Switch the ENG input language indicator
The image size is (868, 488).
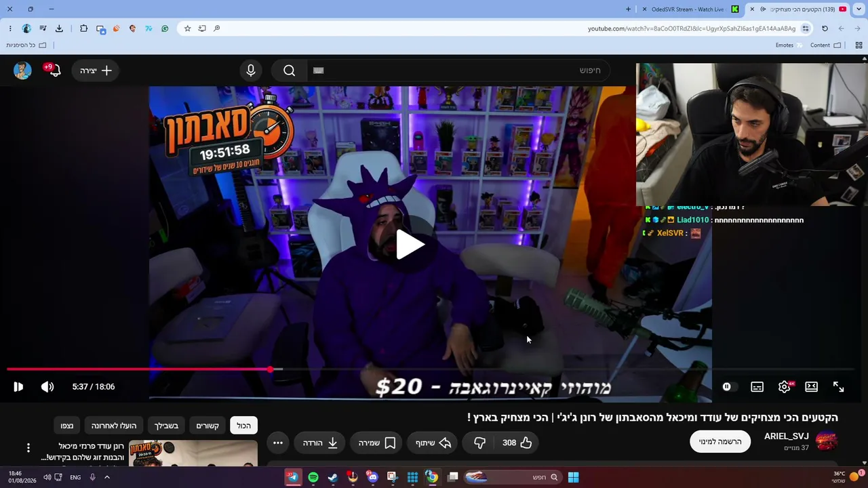click(75, 477)
